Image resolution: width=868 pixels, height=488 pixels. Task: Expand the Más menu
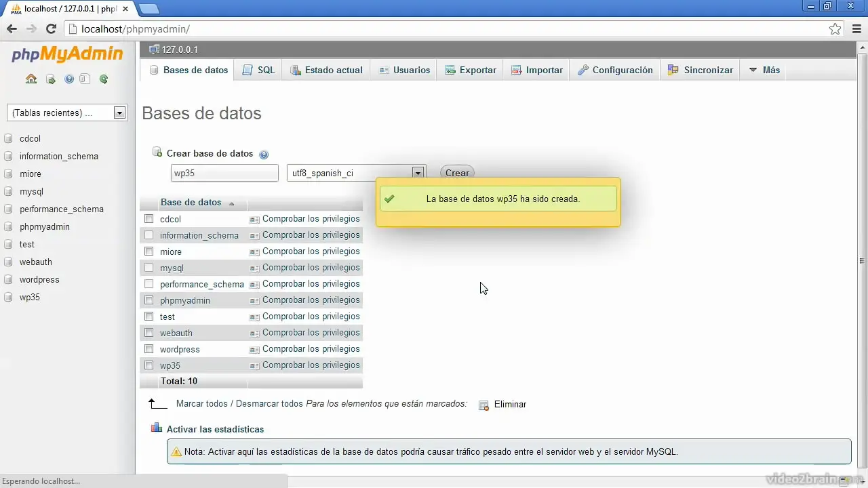pos(764,70)
